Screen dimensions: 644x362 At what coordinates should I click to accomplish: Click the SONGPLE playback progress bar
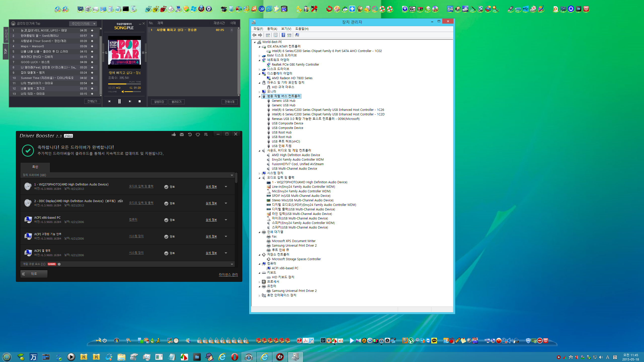[x=125, y=84]
